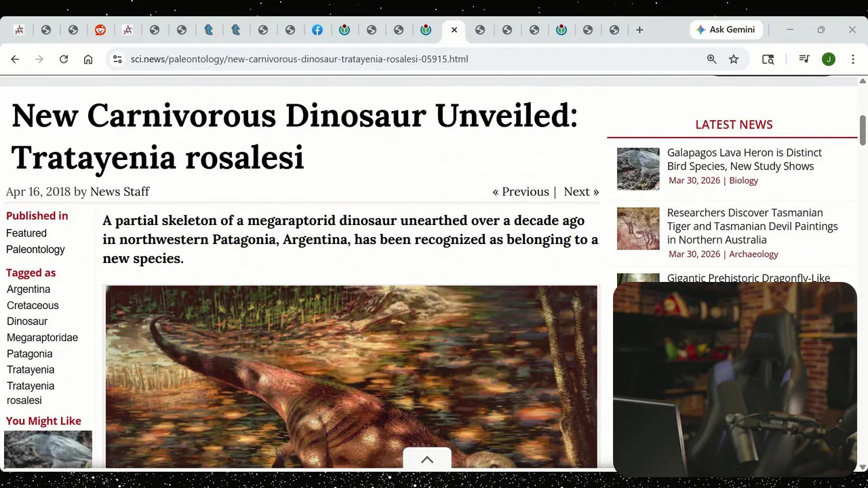Open the Dinosaur tag
Image resolution: width=868 pixels, height=488 pixels.
[27, 321]
